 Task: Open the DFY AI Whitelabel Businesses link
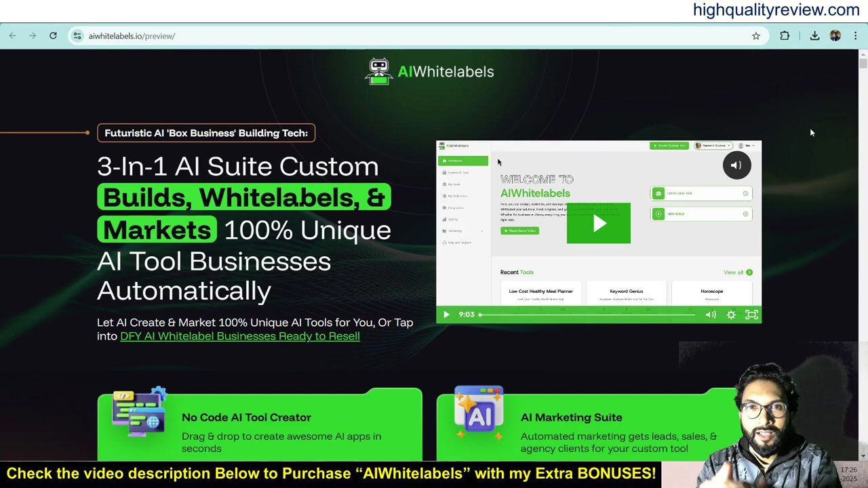click(240, 336)
